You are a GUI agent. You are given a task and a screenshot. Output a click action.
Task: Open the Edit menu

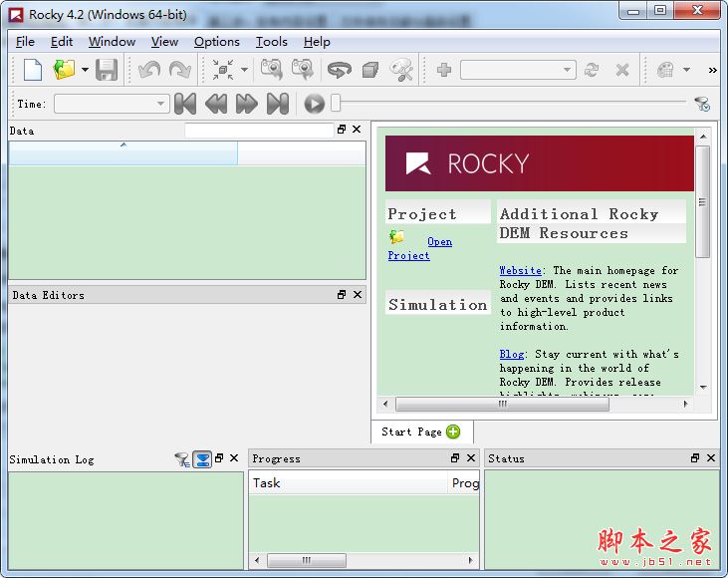(62, 42)
